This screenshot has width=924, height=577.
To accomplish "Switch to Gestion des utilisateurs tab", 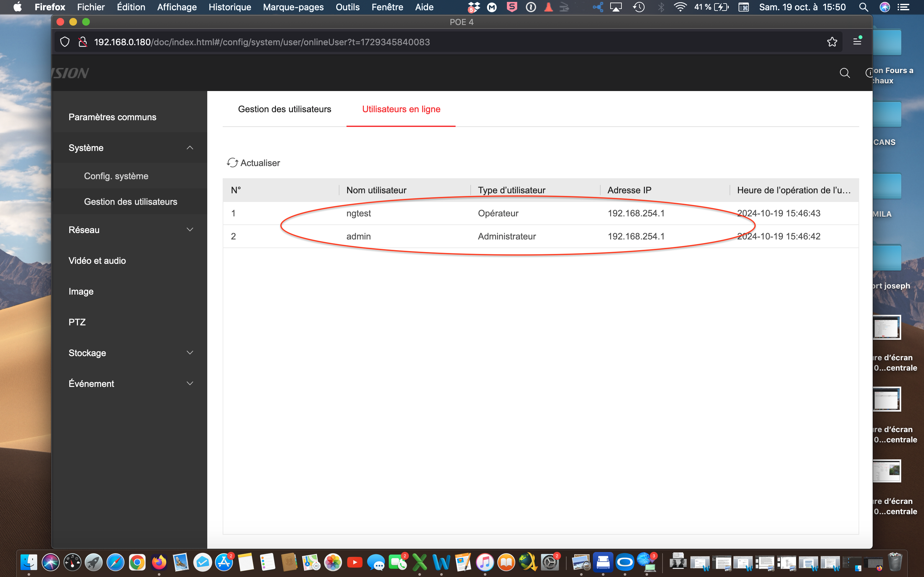I will tap(285, 109).
